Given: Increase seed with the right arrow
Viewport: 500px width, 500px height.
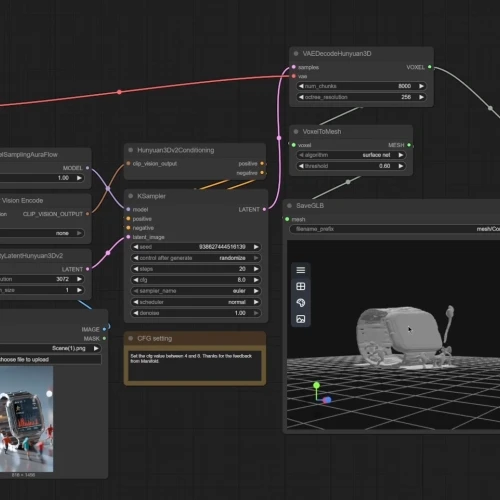Looking at the screenshot, I should 256,247.
